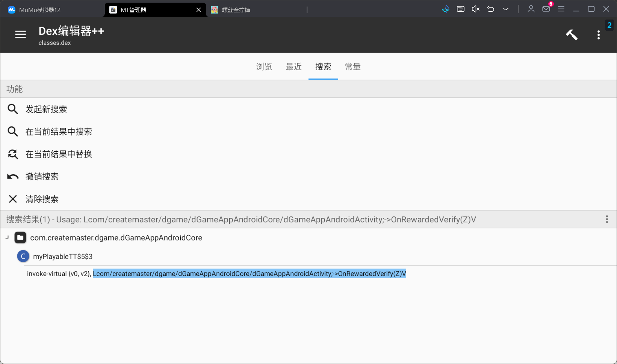Click the undo arrow icon beside 撤销搜索

[x=13, y=177]
